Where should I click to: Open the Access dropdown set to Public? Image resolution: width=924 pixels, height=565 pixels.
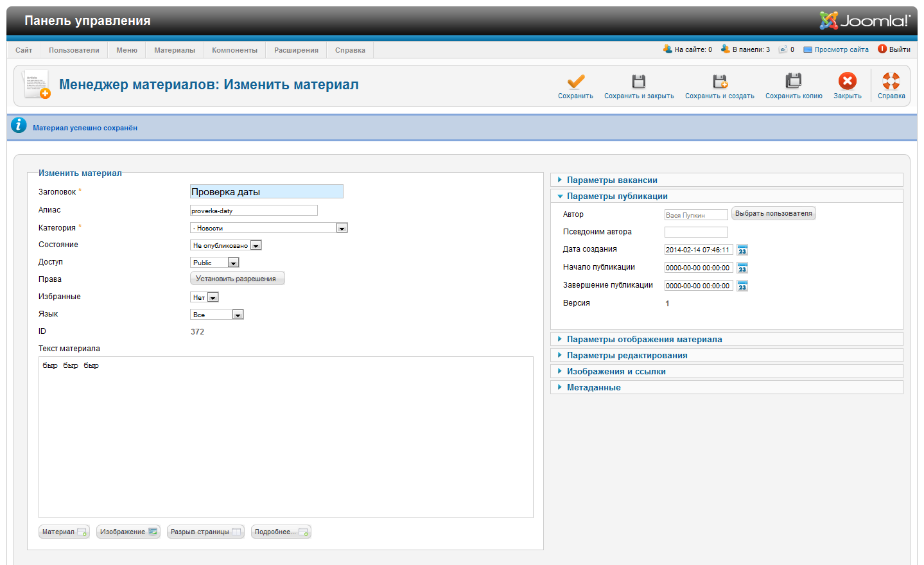pos(215,263)
